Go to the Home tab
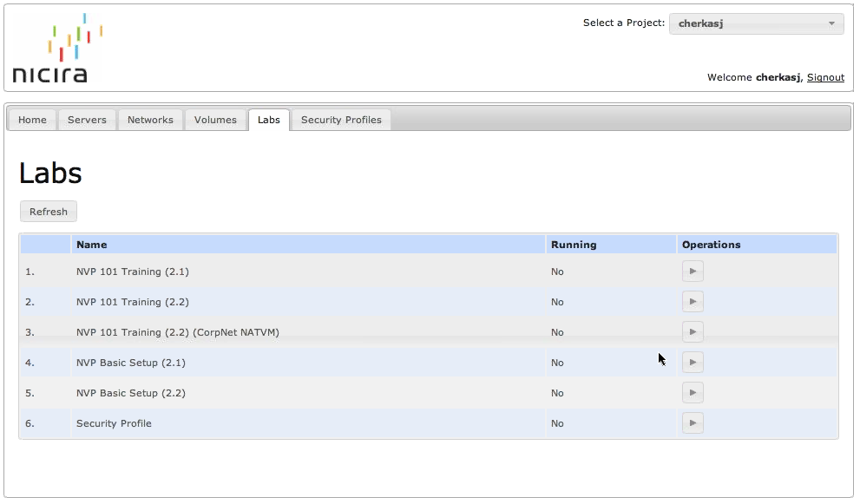The height and width of the screenshot is (504, 860). [x=32, y=120]
